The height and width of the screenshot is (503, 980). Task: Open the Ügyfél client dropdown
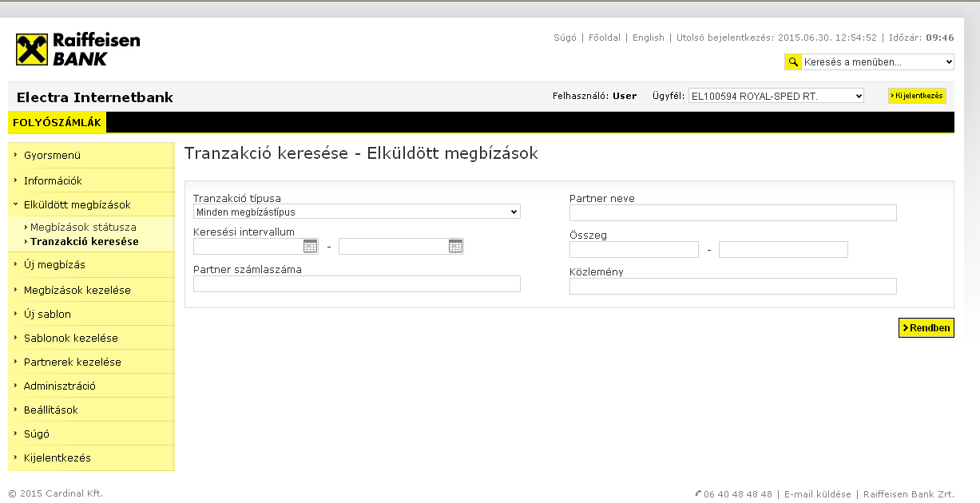tap(776, 96)
